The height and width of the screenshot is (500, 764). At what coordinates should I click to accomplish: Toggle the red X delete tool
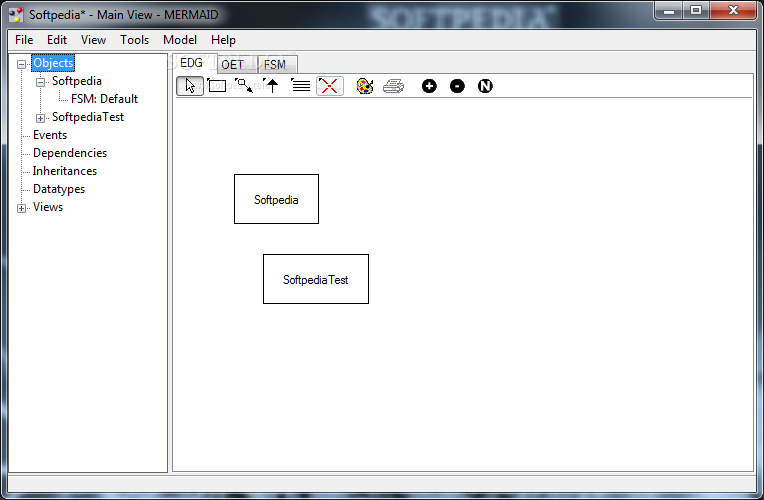(330, 86)
